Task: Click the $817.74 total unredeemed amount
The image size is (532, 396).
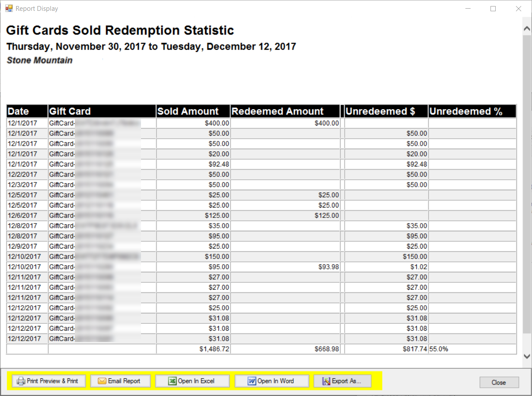Action: 386,349
